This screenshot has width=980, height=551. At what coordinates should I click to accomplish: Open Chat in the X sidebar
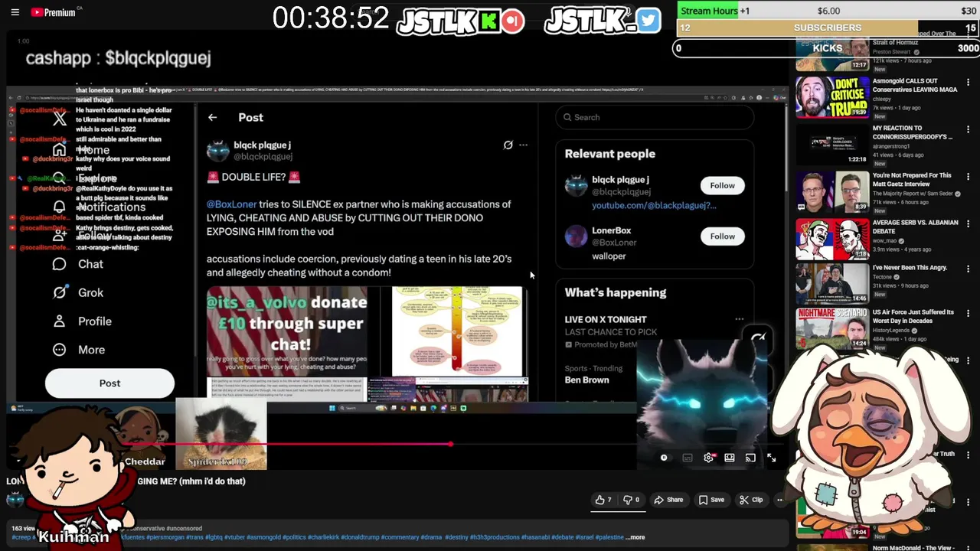[x=78, y=264]
